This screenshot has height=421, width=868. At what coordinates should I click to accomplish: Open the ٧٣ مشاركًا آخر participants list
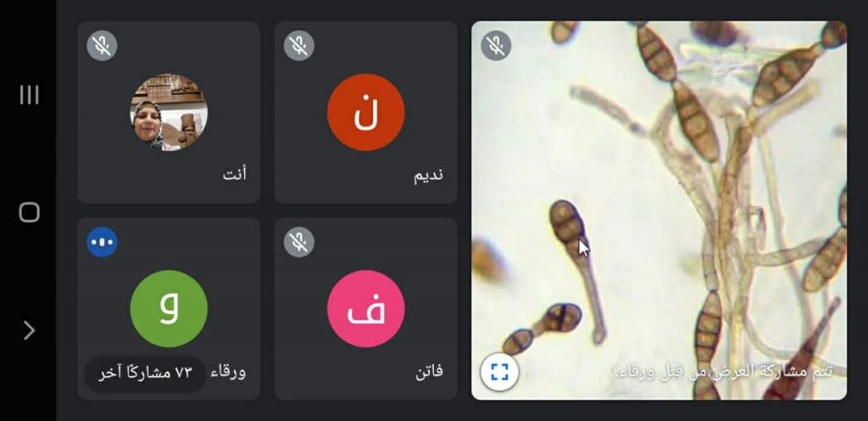pyautogui.click(x=145, y=374)
